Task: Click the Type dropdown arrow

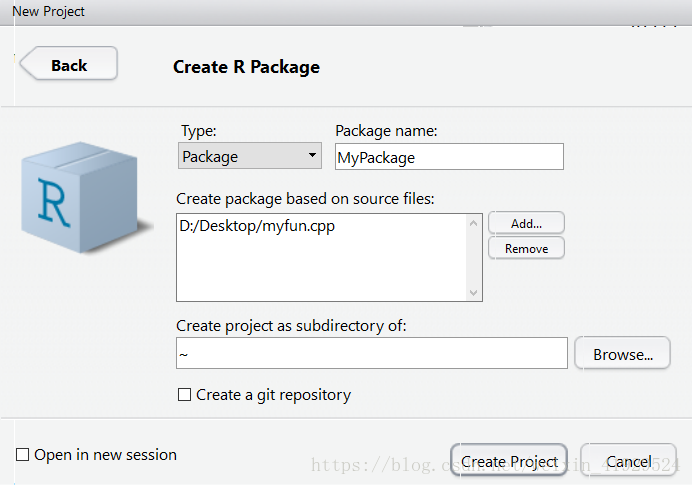Action: (312, 155)
